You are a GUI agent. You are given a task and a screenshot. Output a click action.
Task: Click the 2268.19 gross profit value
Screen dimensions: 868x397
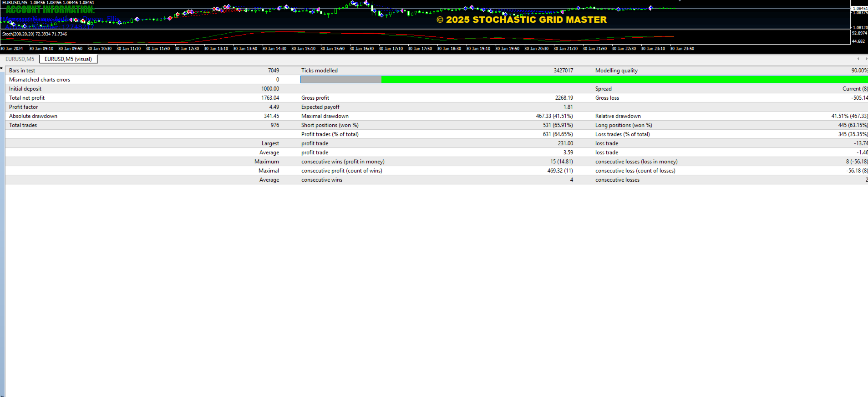point(564,98)
